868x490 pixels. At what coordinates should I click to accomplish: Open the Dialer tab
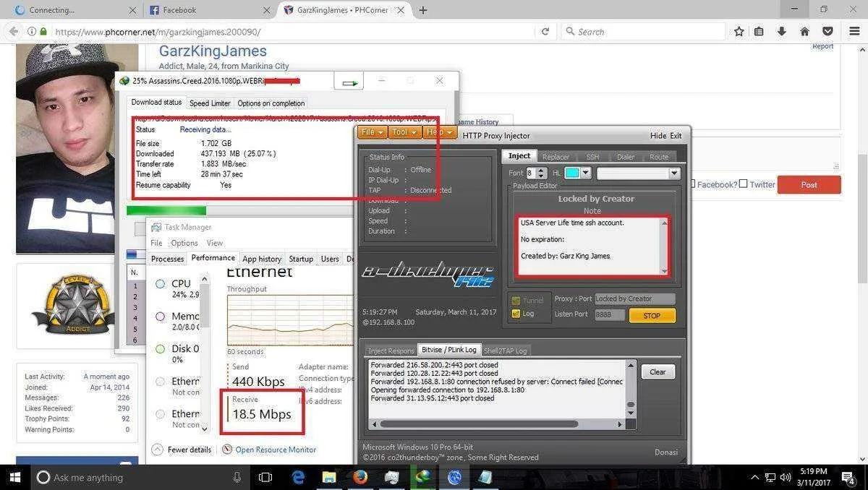pyautogui.click(x=626, y=156)
